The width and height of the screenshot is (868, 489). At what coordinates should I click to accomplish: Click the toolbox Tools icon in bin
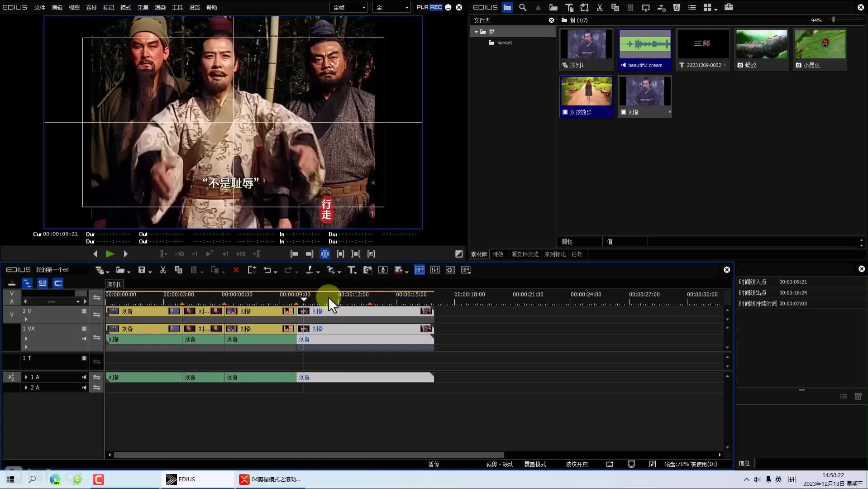pos(729,7)
